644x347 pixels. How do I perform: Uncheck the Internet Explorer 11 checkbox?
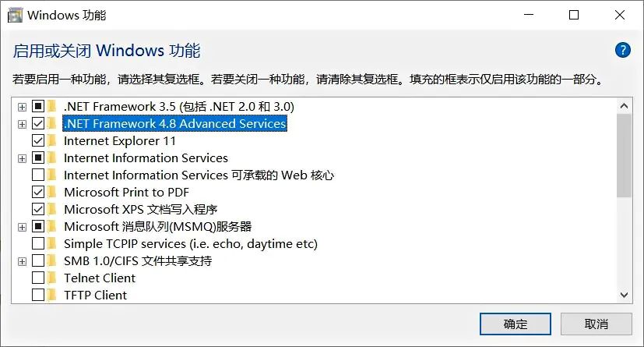(37, 141)
